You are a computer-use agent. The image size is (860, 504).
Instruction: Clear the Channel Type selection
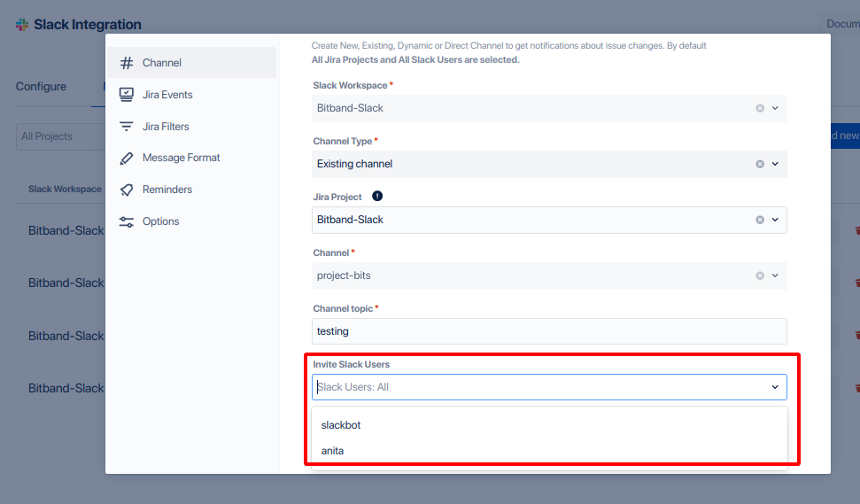[760, 164]
